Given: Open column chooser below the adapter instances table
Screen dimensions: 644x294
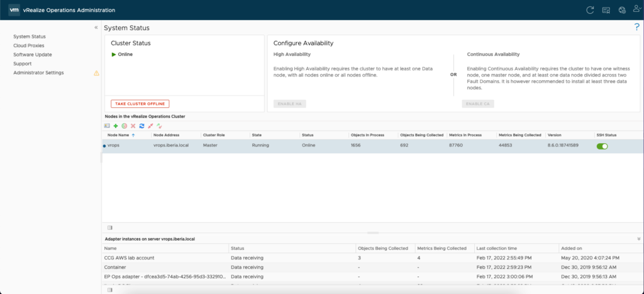Looking at the screenshot, I should tap(109, 290).
